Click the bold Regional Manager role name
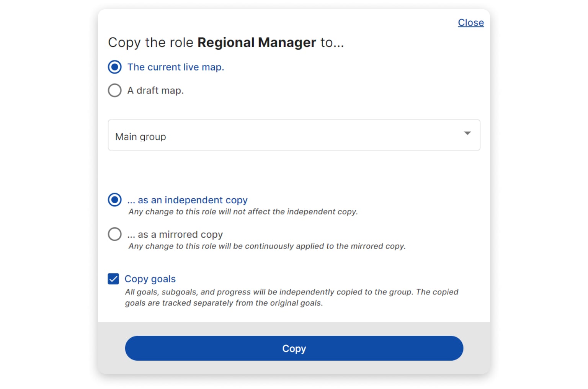 click(x=256, y=42)
